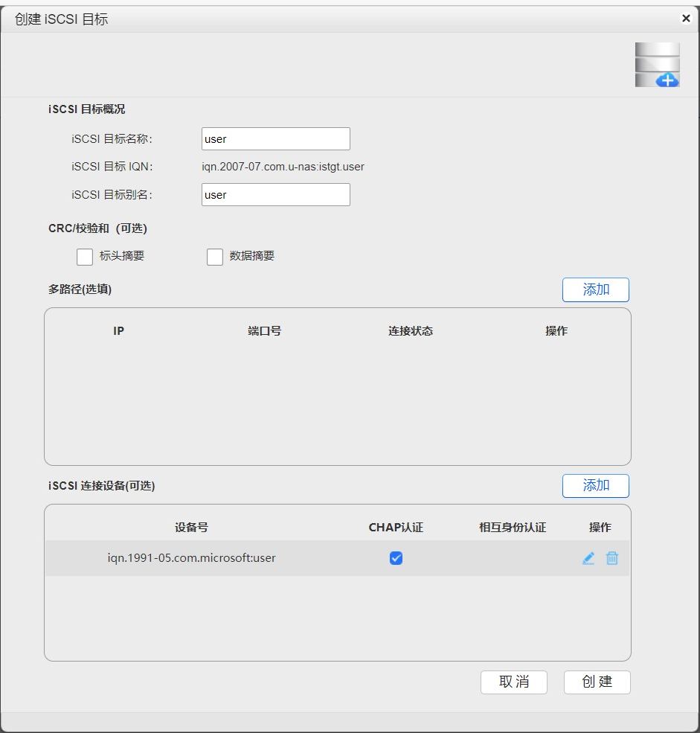
Task: Click the IP column header
Action: click(x=118, y=331)
